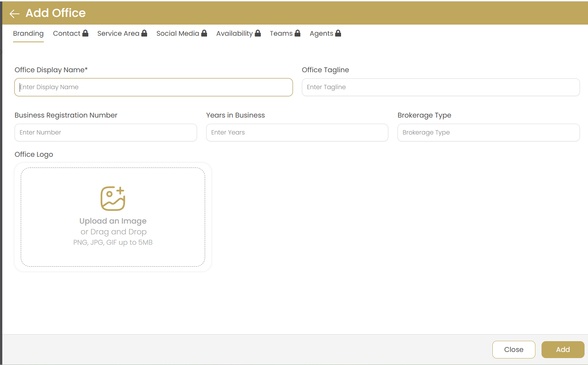Viewport: 588px width, 365px height.
Task: Click the lock icon on Teams tab
Action: pos(297,33)
